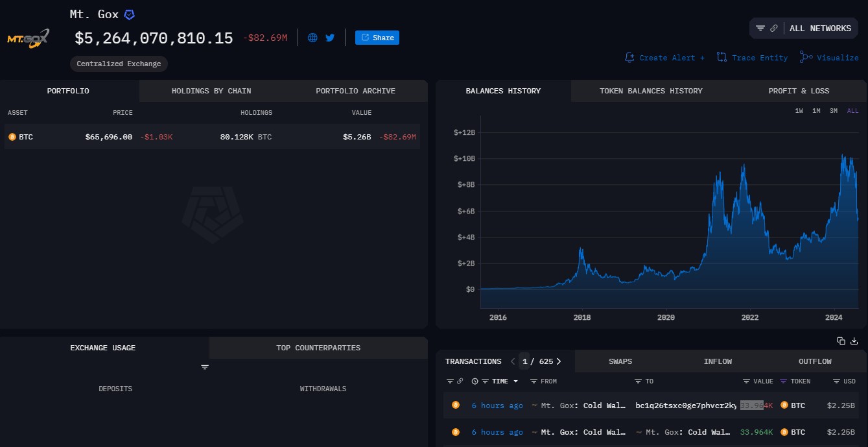Download transactions using the download icon

(x=854, y=341)
